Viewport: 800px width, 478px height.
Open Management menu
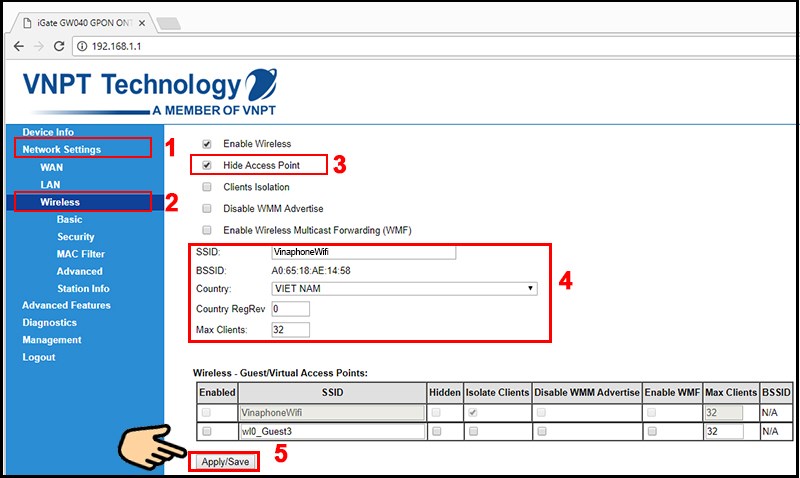[x=52, y=340]
